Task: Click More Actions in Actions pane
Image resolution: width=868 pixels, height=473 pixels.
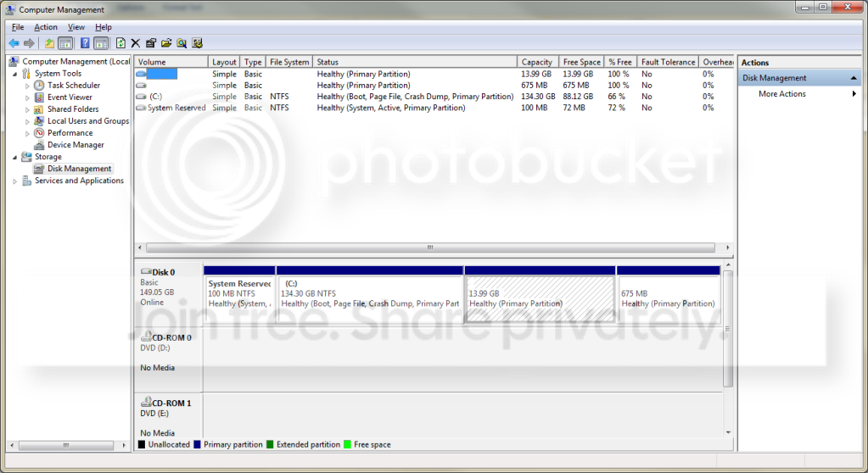Action: click(x=781, y=94)
